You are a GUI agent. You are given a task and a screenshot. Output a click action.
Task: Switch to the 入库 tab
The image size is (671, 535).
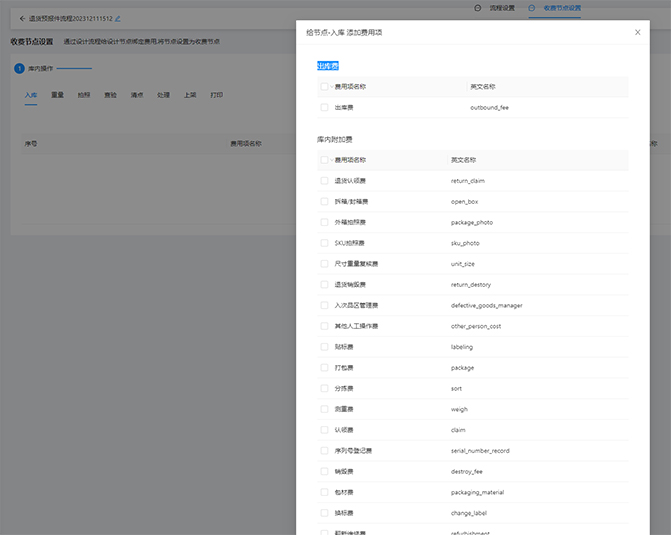[x=31, y=95]
